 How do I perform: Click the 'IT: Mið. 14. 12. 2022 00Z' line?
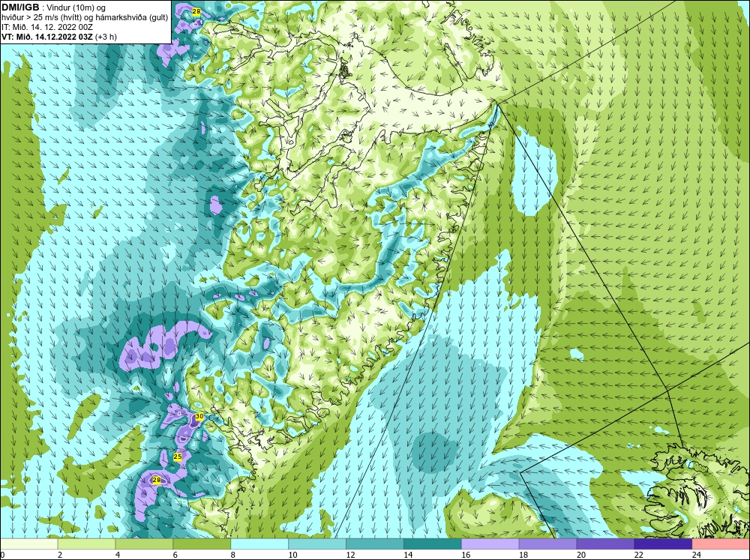pyautogui.click(x=46, y=27)
